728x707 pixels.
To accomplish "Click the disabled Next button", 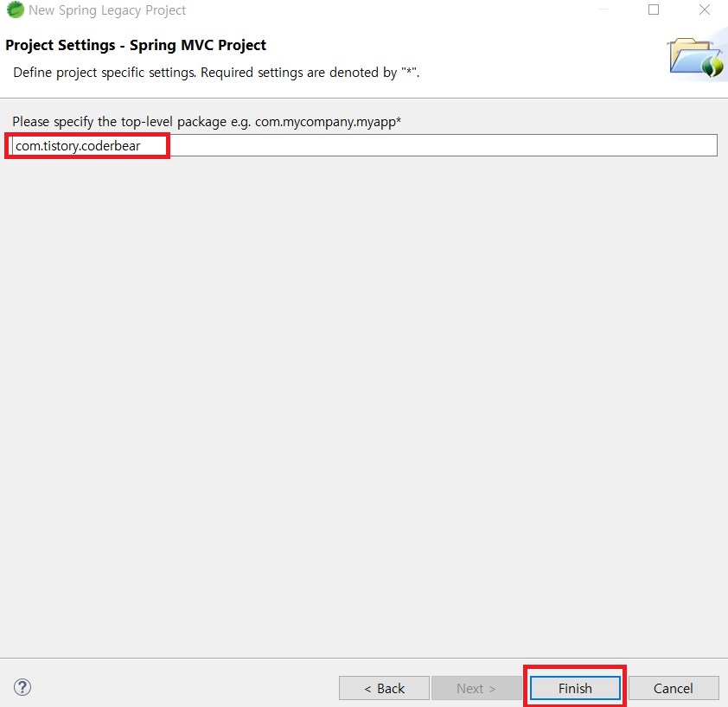I will click(x=476, y=687).
